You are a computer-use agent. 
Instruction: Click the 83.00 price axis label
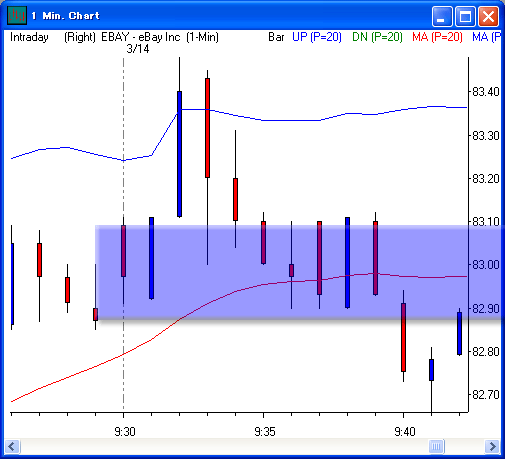point(486,265)
